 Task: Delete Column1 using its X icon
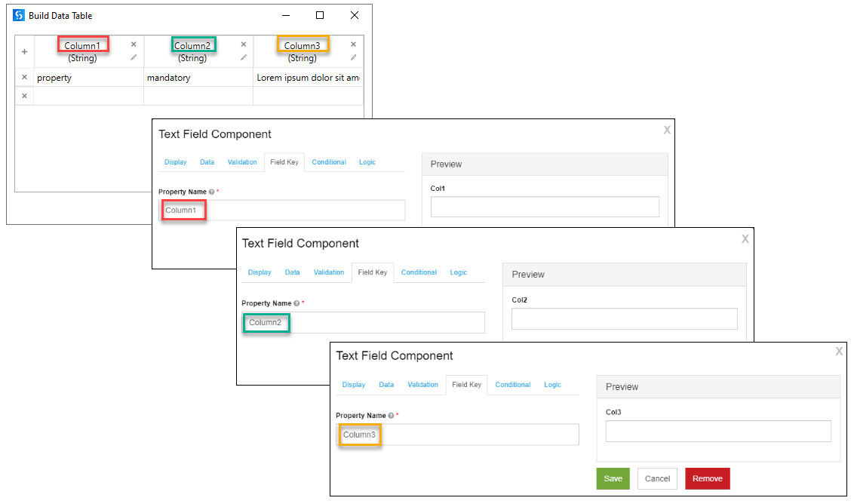coord(134,45)
